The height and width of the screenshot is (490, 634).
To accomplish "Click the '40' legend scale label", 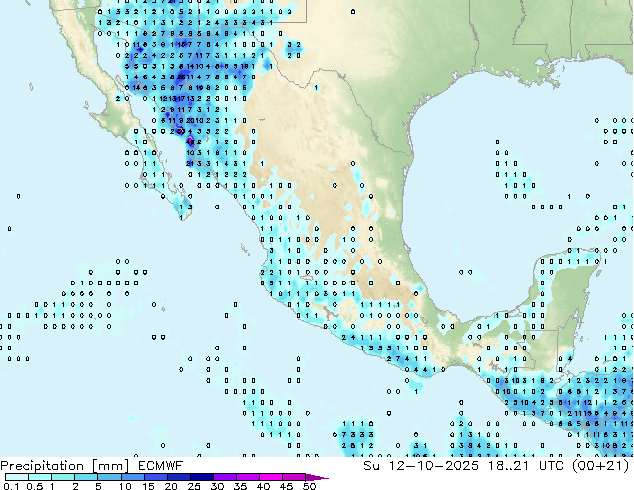I will pyautogui.click(x=263, y=486).
